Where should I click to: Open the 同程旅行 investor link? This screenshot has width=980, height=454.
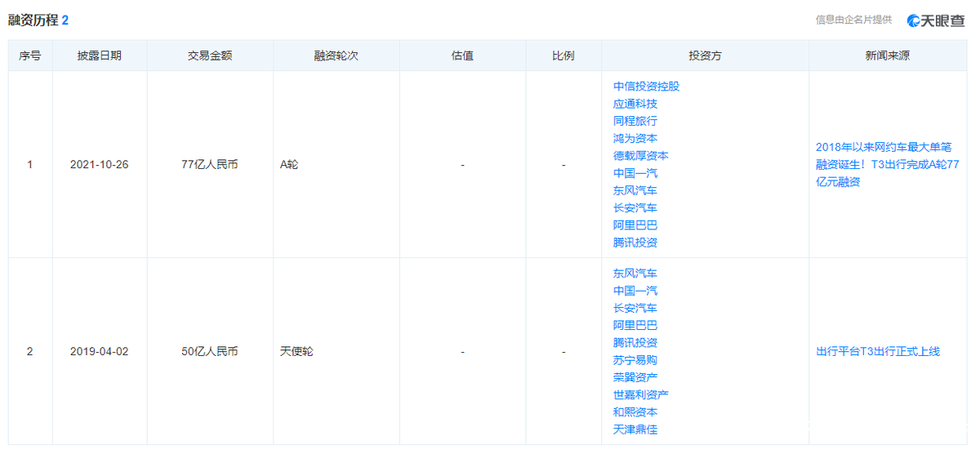coord(635,121)
